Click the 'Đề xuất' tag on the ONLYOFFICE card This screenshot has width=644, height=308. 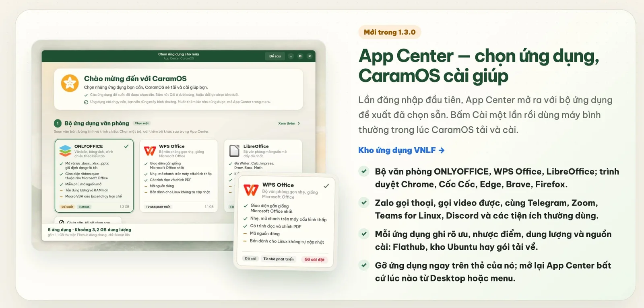67,207
